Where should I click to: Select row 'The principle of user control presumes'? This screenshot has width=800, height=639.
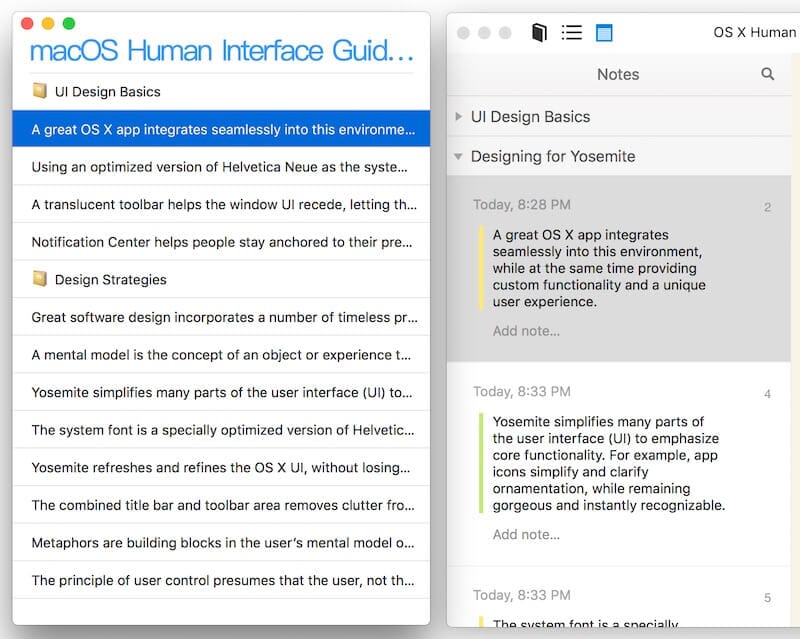(x=221, y=580)
